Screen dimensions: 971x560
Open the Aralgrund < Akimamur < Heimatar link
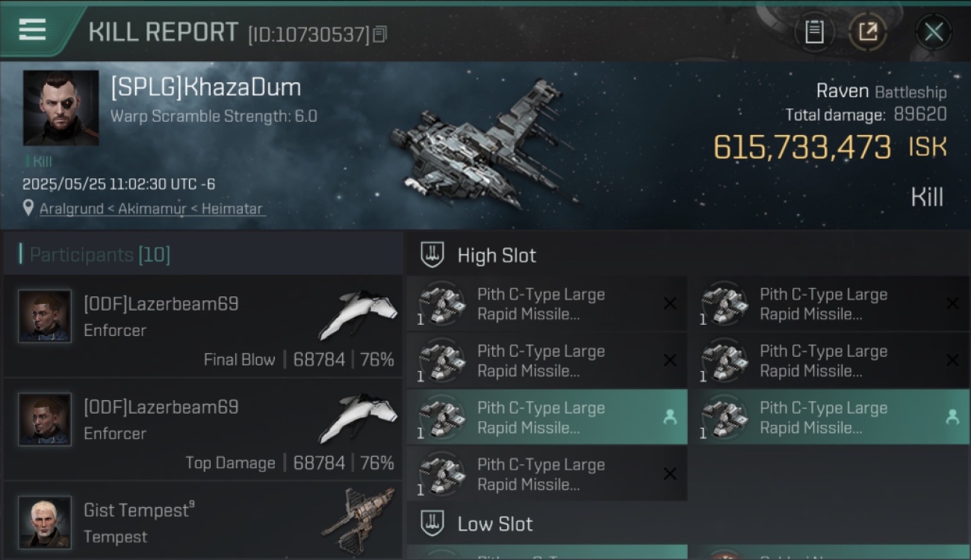coord(151,209)
